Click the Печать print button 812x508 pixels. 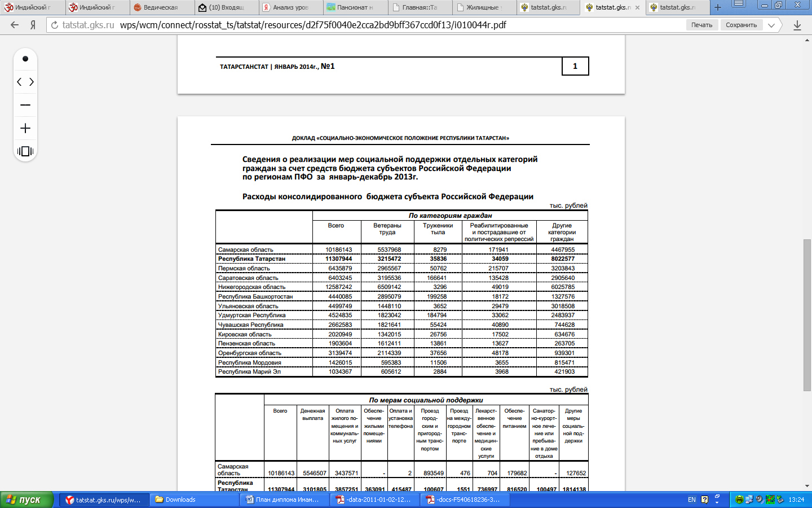coord(702,25)
